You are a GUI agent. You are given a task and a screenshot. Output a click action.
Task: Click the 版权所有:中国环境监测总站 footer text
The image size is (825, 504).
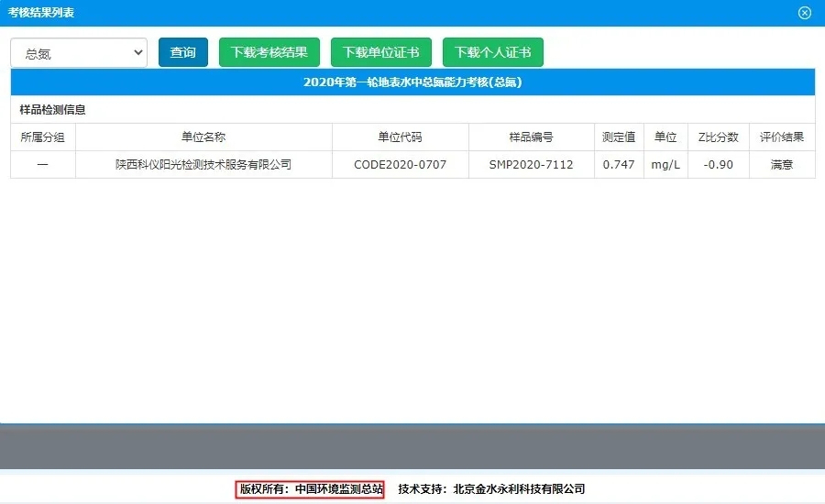click(x=311, y=489)
